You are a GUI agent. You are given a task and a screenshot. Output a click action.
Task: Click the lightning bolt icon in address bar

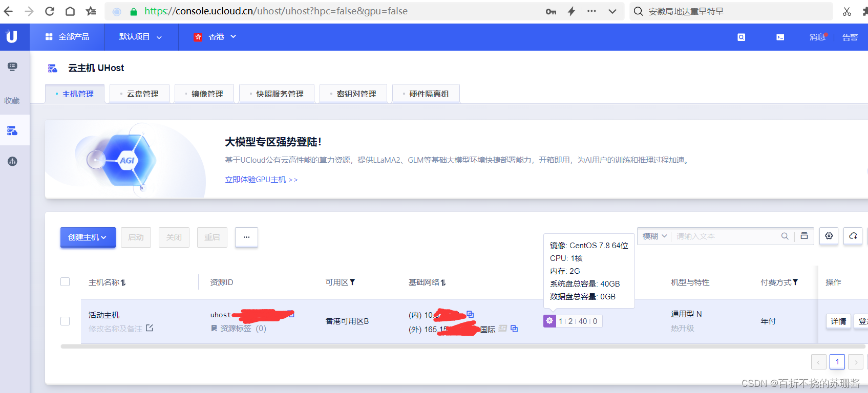(x=571, y=11)
